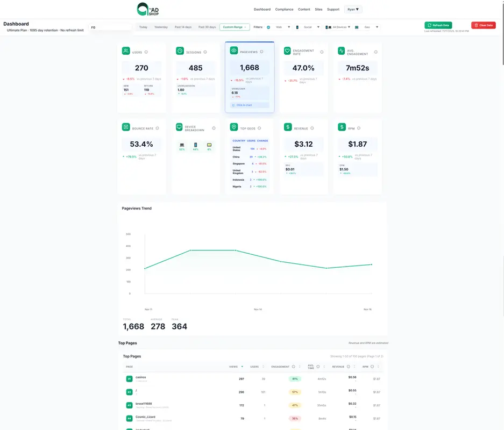The width and height of the screenshot is (504, 430).
Task: Click the mobile phone icon in Device Breakdown
Action: (194, 145)
